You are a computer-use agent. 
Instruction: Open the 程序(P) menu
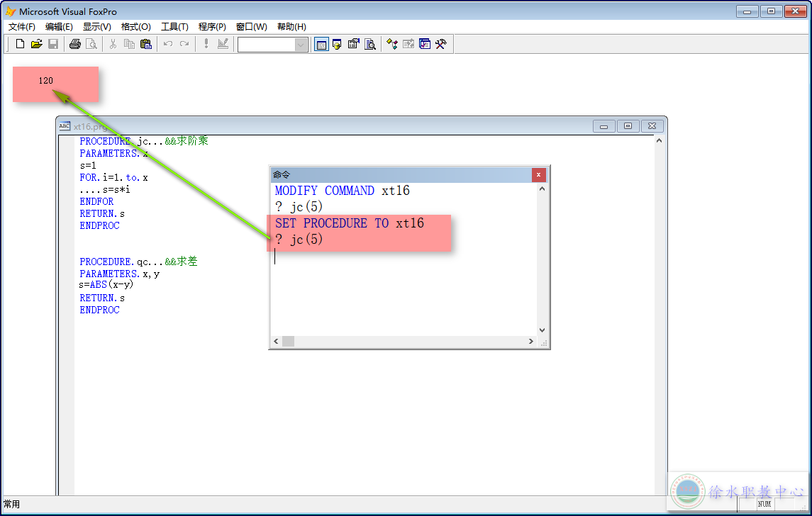[212, 27]
